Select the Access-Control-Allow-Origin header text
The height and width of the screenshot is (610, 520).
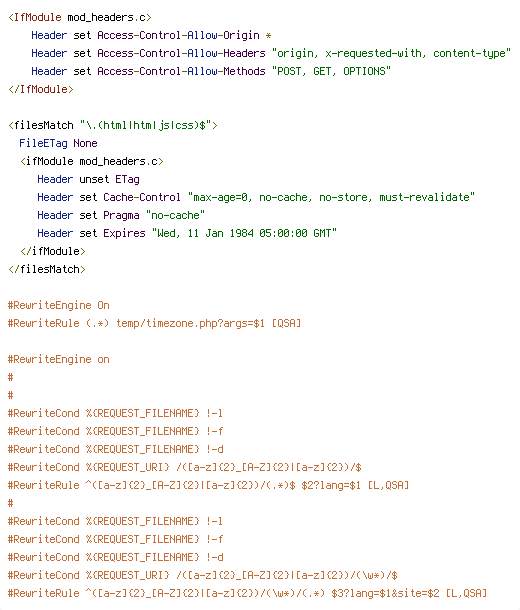[178, 35]
